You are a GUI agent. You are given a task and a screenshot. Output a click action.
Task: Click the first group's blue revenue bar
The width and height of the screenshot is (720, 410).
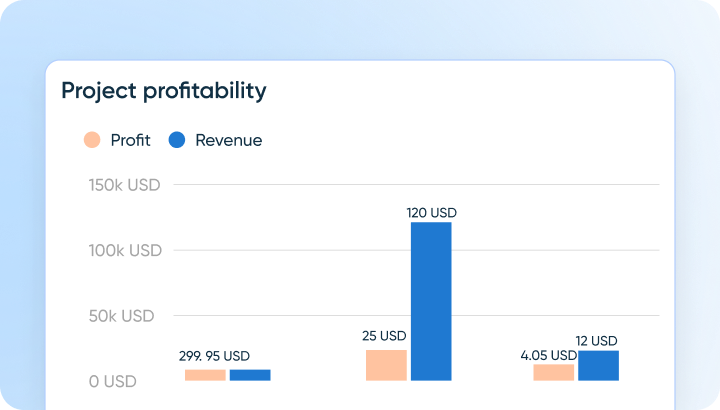[250, 375]
